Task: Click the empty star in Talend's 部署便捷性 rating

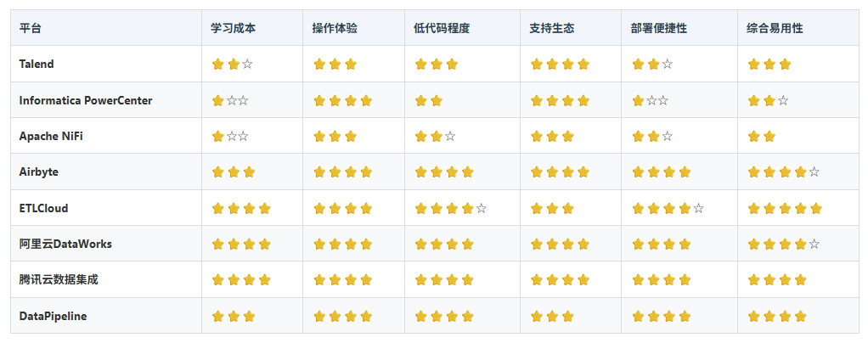Action: (x=668, y=65)
